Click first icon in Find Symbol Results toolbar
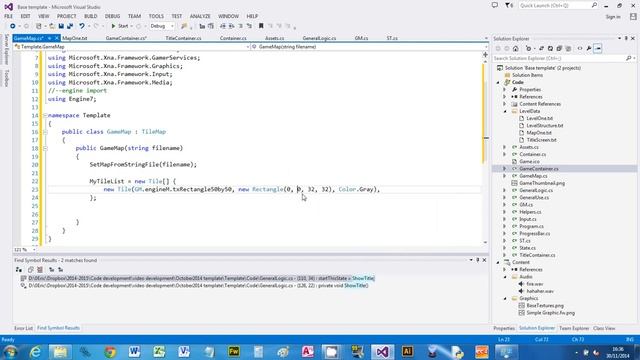Viewport: 640px width, 360px height. (19, 270)
